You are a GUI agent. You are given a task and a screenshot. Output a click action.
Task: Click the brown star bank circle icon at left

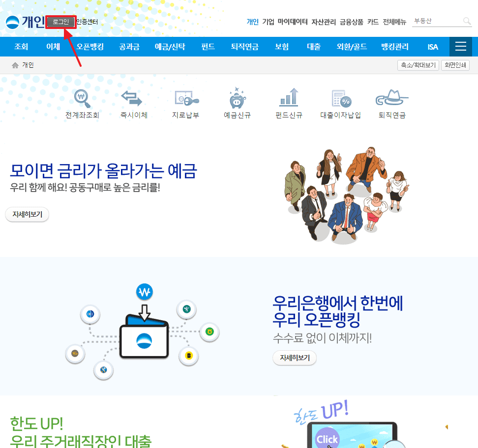75,353
